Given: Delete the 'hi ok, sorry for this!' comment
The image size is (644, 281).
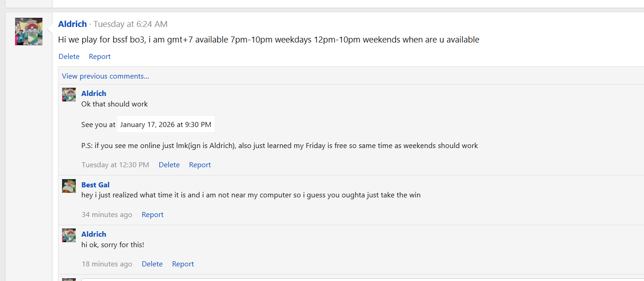Looking at the screenshot, I should click(152, 264).
